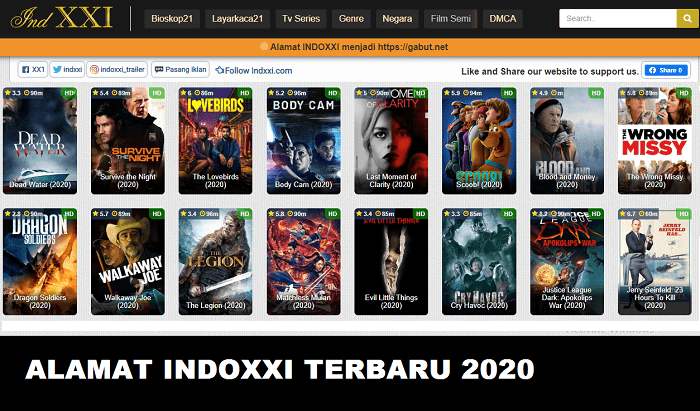Open the Twitter indxxi button
Viewport: 700px width, 411px height.
click(67, 70)
